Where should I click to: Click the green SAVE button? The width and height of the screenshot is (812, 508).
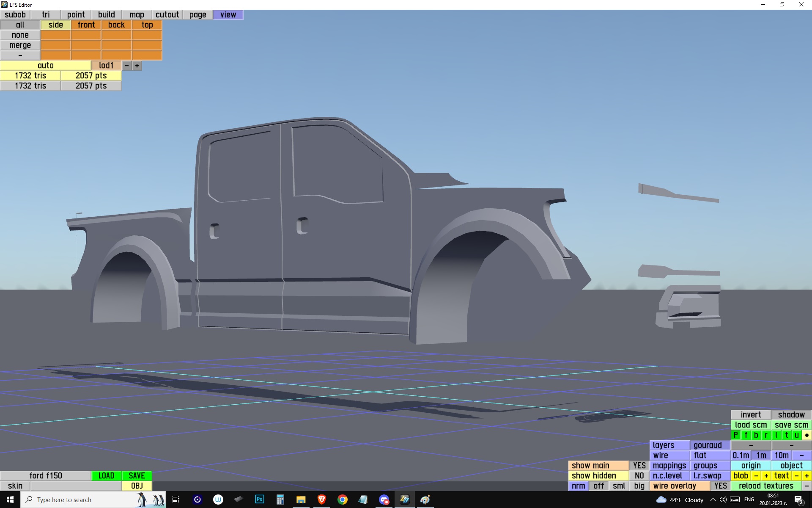[137, 476]
